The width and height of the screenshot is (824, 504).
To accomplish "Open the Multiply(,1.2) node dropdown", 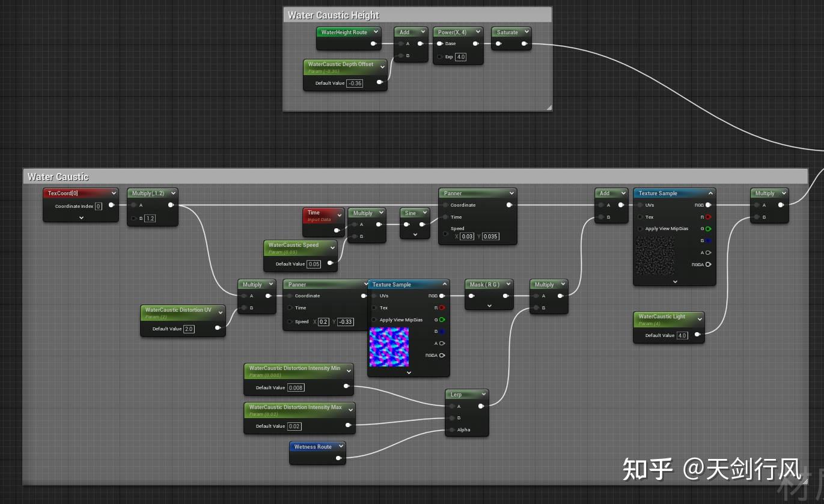I will 173,193.
